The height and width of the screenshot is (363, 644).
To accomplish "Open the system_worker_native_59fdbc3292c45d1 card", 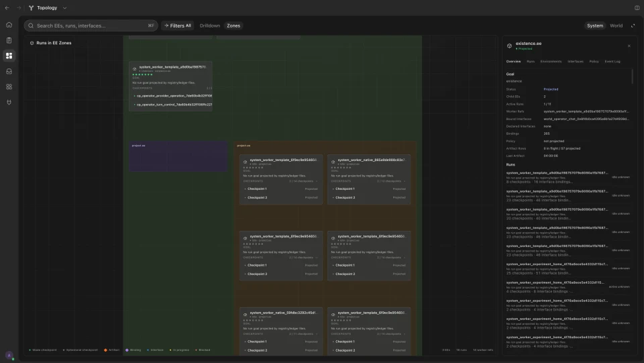I will 281,331.
